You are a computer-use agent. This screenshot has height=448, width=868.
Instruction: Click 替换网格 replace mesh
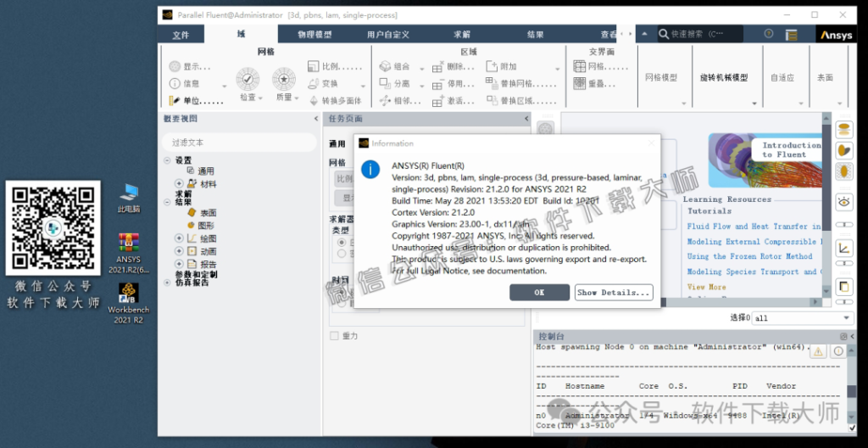pyautogui.click(x=521, y=84)
